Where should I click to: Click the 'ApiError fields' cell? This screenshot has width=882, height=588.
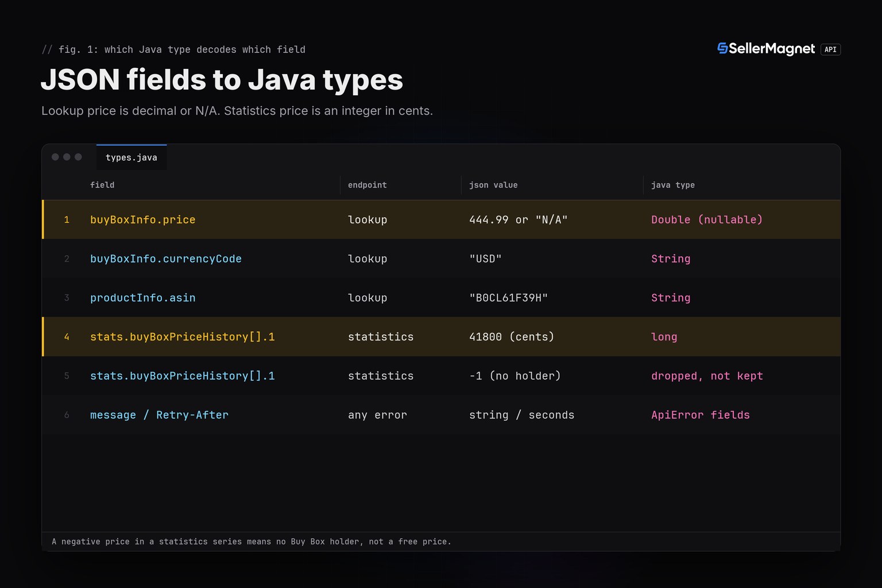[701, 415]
